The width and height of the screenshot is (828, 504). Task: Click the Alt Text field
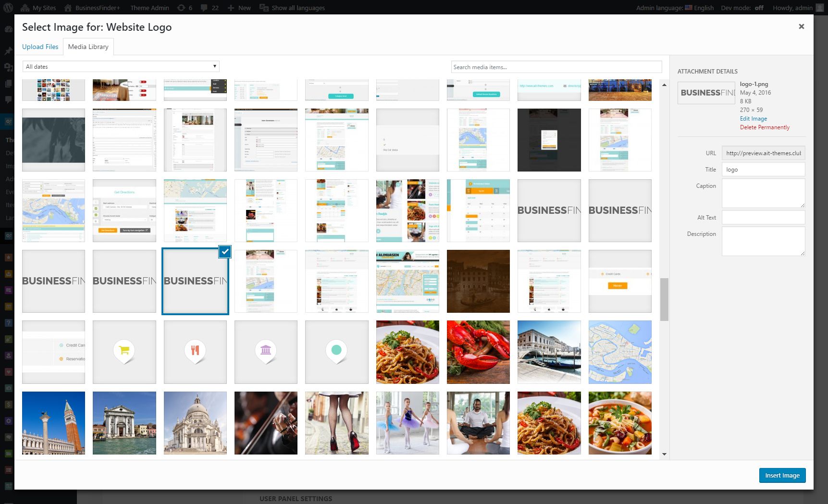coord(763,218)
